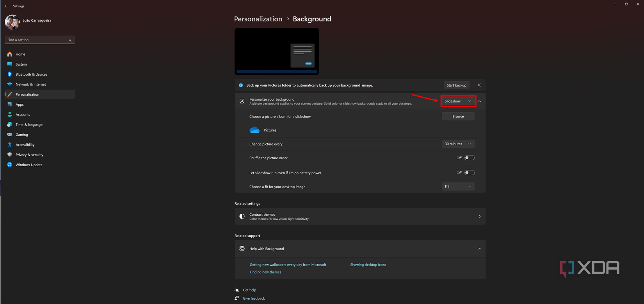Enable Shuffle the picture order toggle
This screenshot has width=644, height=304.
(x=469, y=158)
